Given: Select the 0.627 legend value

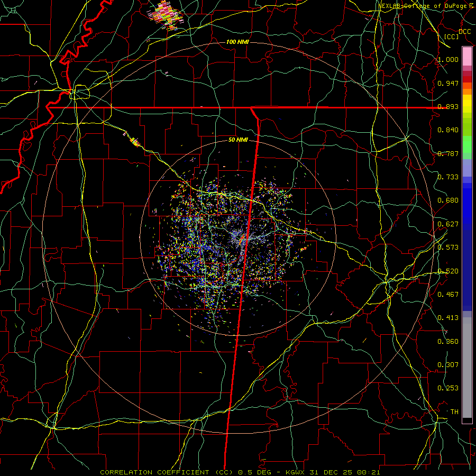Looking at the screenshot, I should [x=448, y=224].
